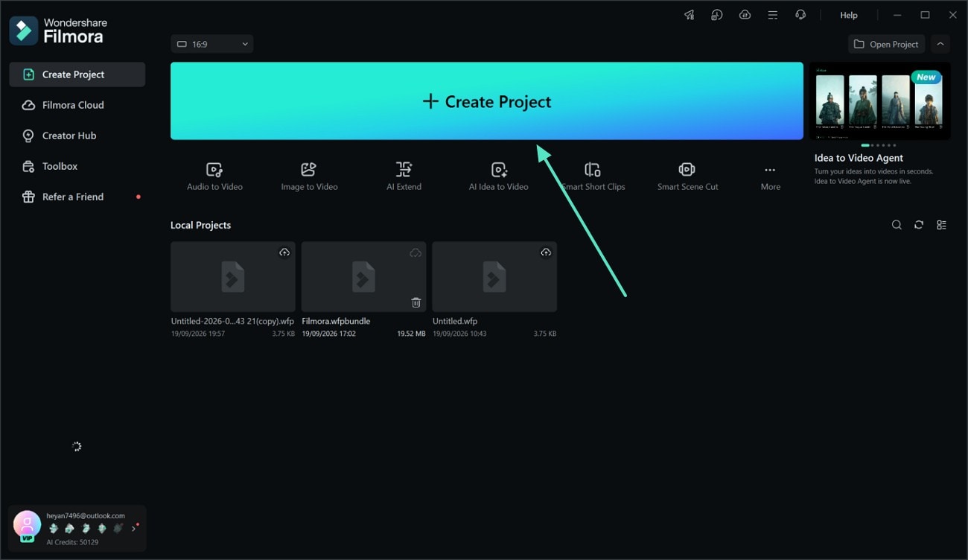The image size is (968, 560).
Task: Contact support via the headset icon
Action: 800,15
